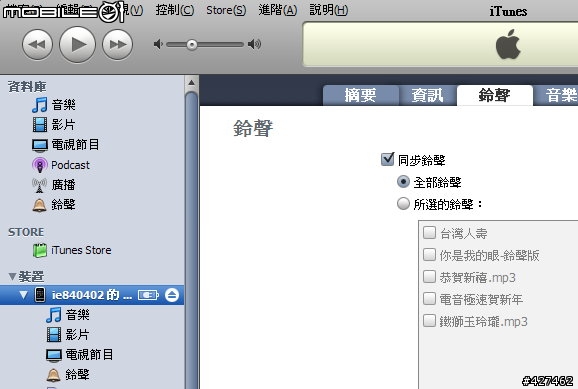
Task: Select the library 鈴聲 bell icon
Action: [x=39, y=205]
